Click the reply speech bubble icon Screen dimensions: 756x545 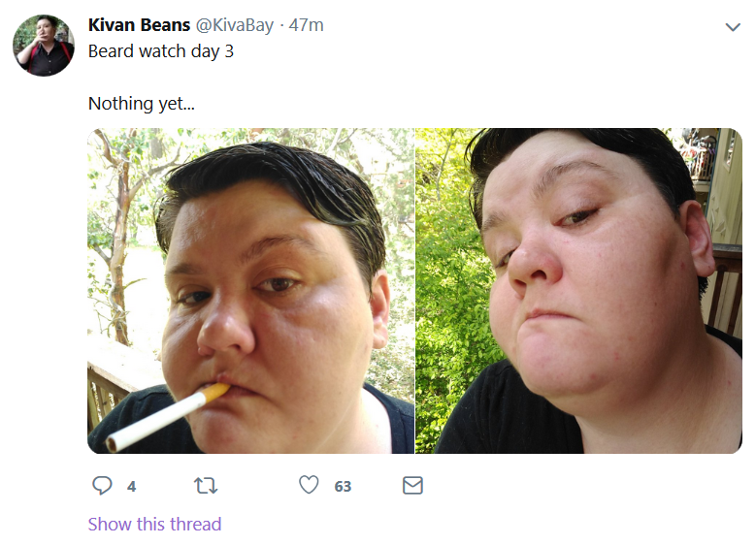click(102, 485)
